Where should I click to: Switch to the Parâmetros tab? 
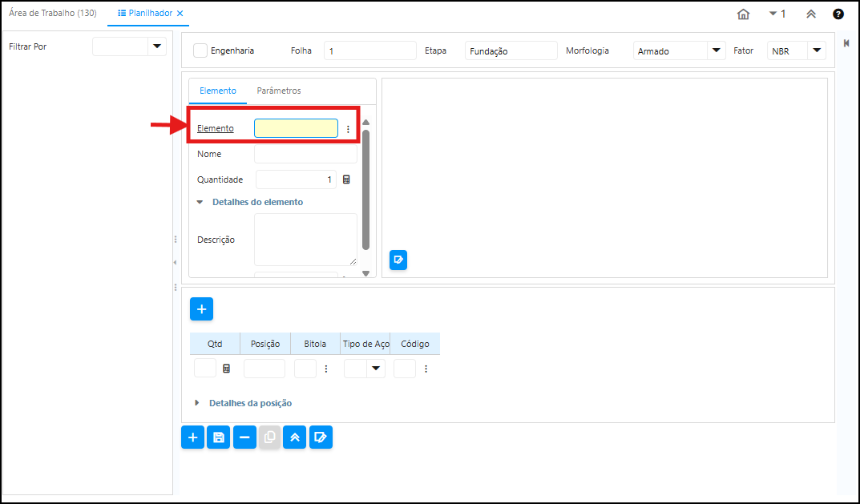[279, 91]
